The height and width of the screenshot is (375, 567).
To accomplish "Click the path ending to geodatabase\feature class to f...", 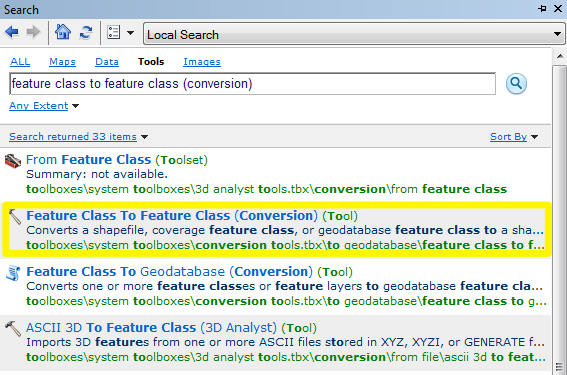I will tap(285, 245).
